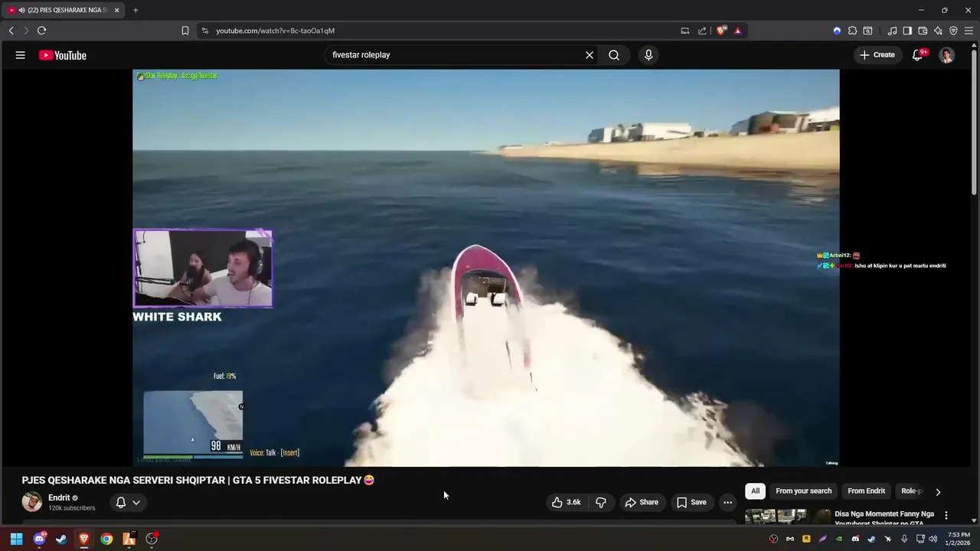Open the install/cast icon in address bar
The width and height of the screenshot is (980, 551).
click(x=685, y=31)
